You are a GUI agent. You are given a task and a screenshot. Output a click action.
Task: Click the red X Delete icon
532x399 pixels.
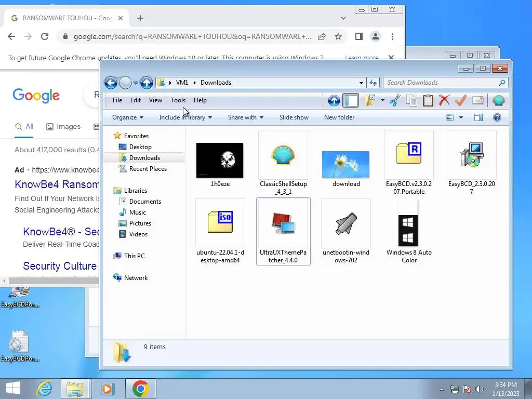pyautogui.click(x=444, y=100)
